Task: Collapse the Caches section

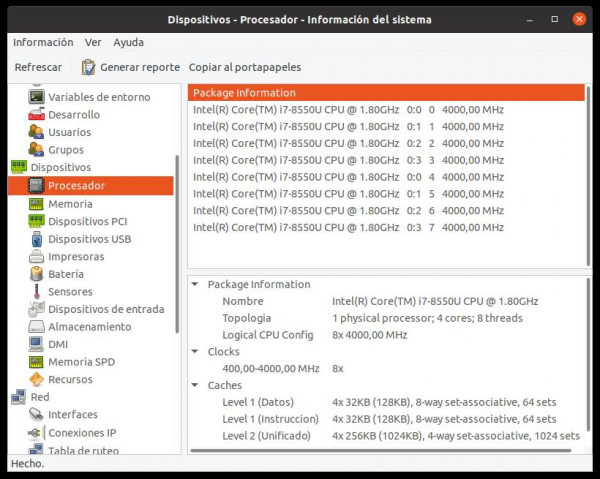Action: pyautogui.click(x=195, y=385)
